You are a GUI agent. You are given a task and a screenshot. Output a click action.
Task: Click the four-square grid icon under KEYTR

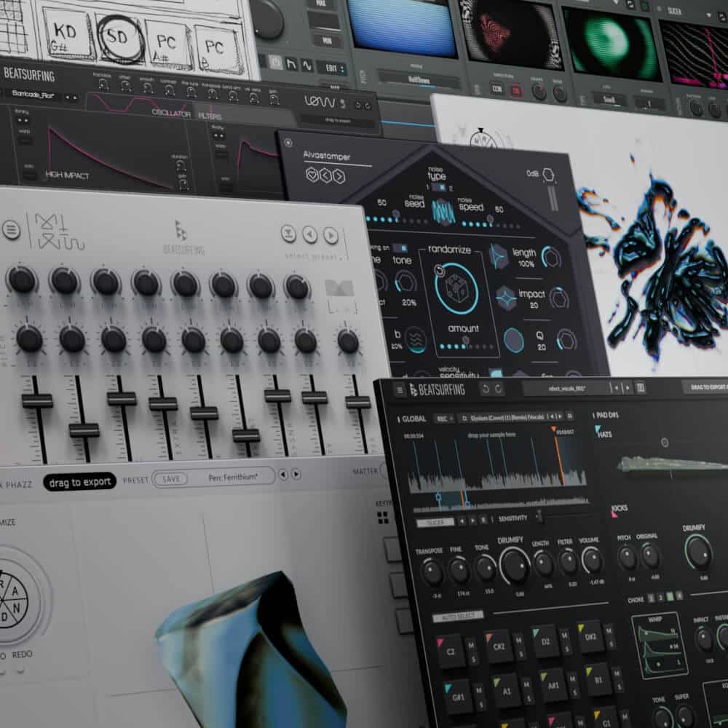383,518
